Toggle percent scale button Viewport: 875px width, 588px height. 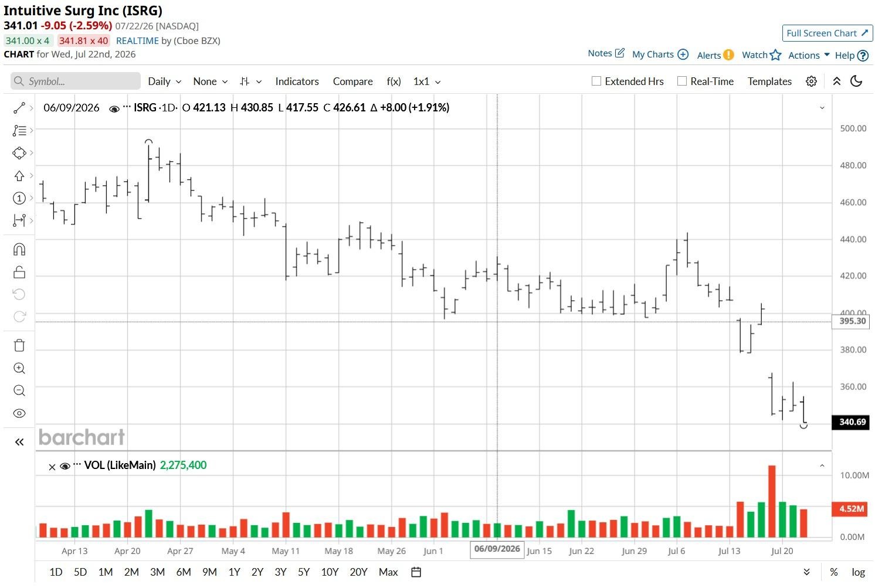click(833, 572)
